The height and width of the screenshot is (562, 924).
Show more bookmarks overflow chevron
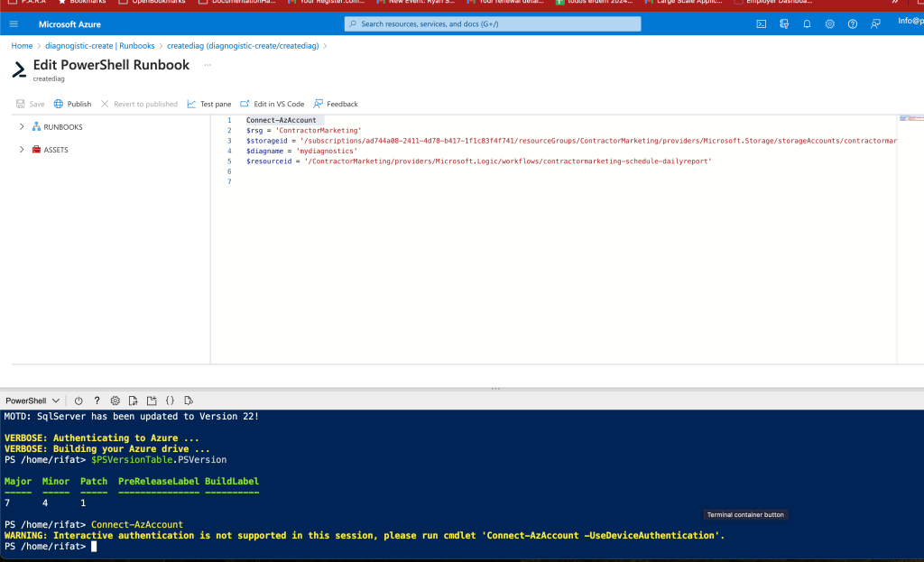pyautogui.click(x=895, y=2)
